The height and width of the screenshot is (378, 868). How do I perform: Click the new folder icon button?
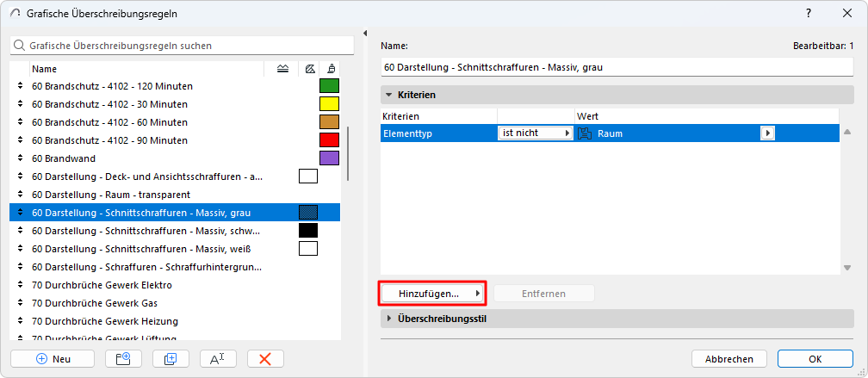point(123,359)
